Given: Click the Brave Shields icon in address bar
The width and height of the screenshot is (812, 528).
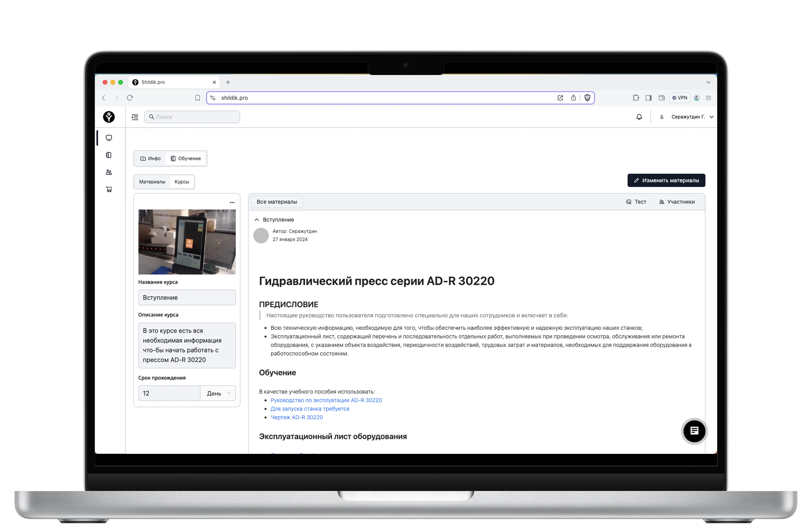Looking at the screenshot, I should point(587,98).
